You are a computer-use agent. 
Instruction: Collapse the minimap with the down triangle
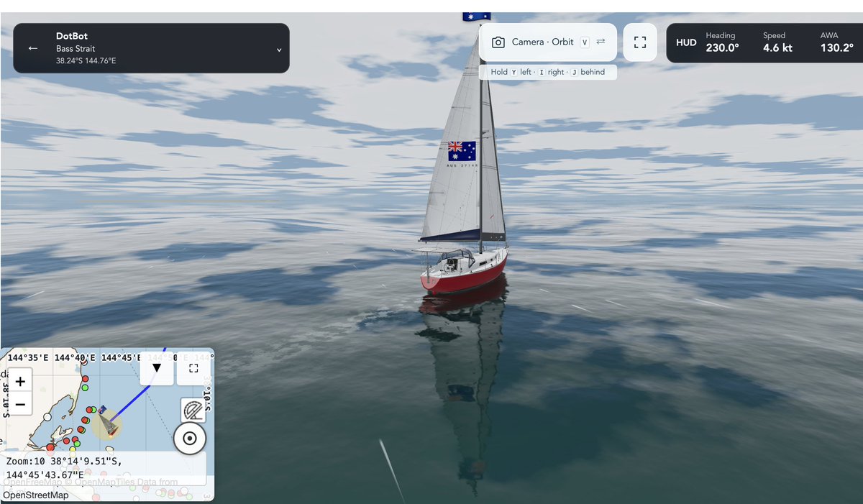pyautogui.click(x=157, y=368)
